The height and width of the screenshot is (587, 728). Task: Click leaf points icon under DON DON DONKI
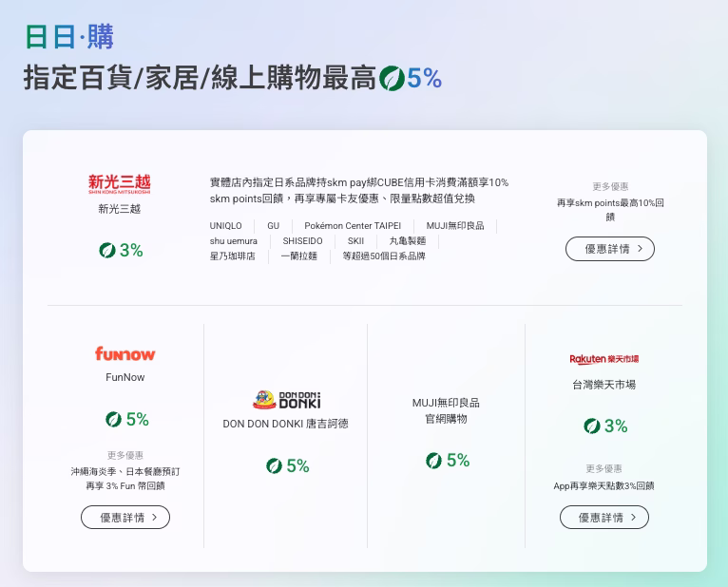coord(274,465)
